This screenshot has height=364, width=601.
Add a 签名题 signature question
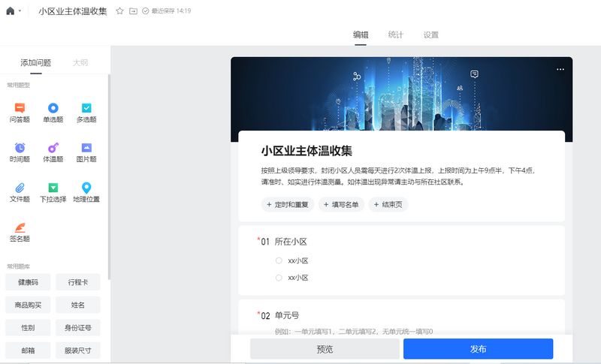[x=20, y=232]
